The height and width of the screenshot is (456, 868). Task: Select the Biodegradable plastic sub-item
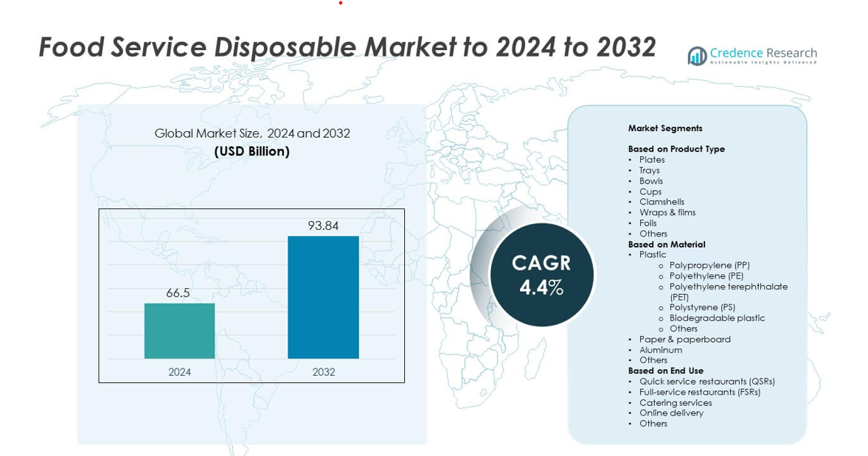pyautogui.click(x=717, y=318)
